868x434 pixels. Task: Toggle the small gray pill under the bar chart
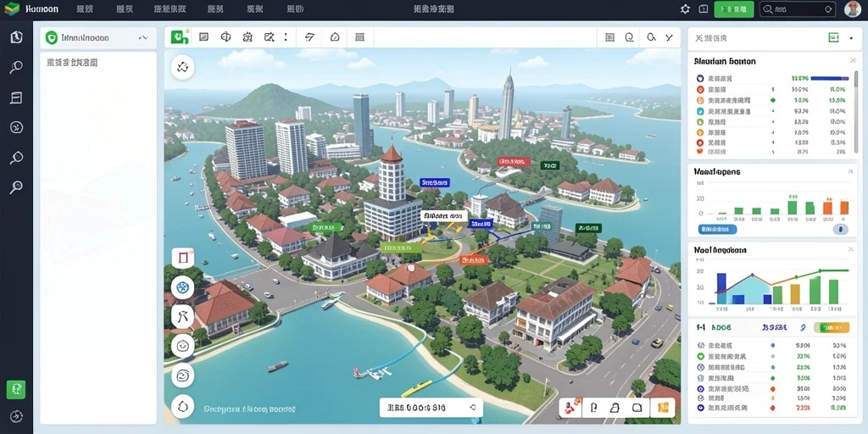click(x=840, y=229)
